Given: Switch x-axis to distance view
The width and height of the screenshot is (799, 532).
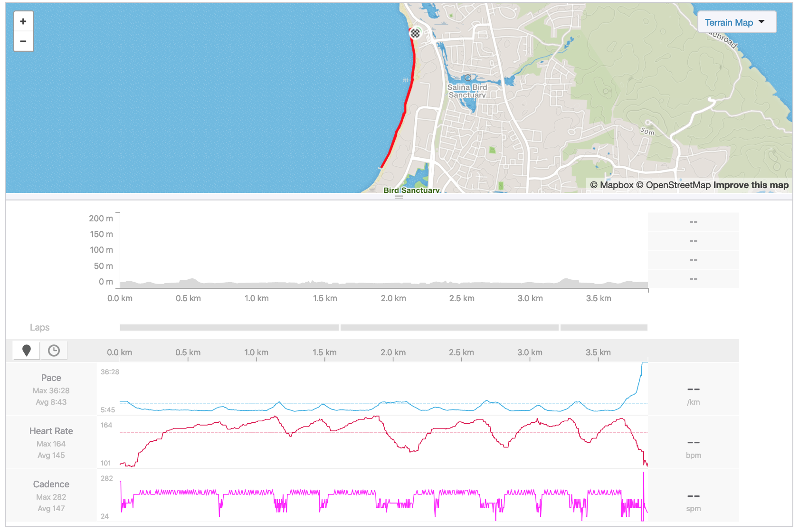Looking at the screenshot, I should coord(27,351).
